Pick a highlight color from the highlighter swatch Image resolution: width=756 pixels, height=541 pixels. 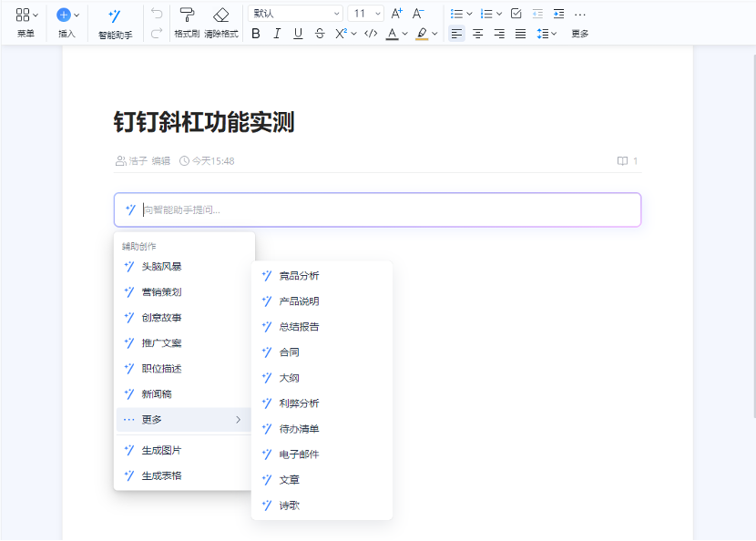(x=422, y=33)
